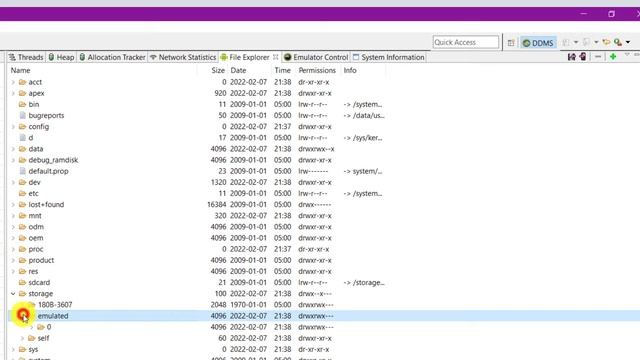Viewport: 640px width, 360px height.
Task: Switch to the Threads tab
Action: point(26,57)
